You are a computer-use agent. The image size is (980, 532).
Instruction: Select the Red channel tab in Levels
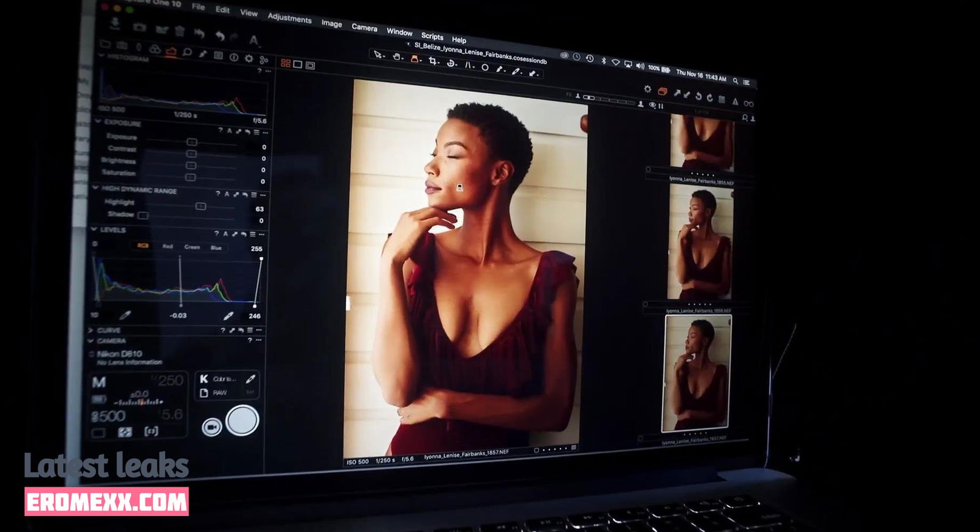(x=168, y=246)
